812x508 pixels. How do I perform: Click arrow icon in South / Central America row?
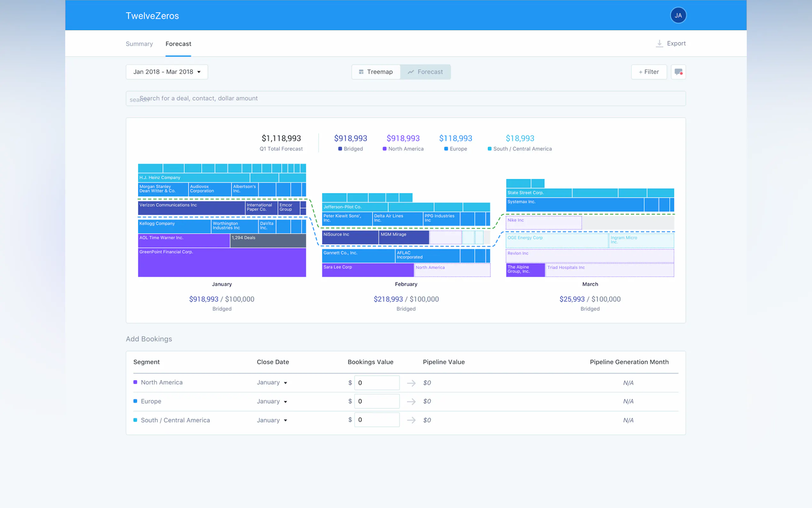[x=411, y=420]
